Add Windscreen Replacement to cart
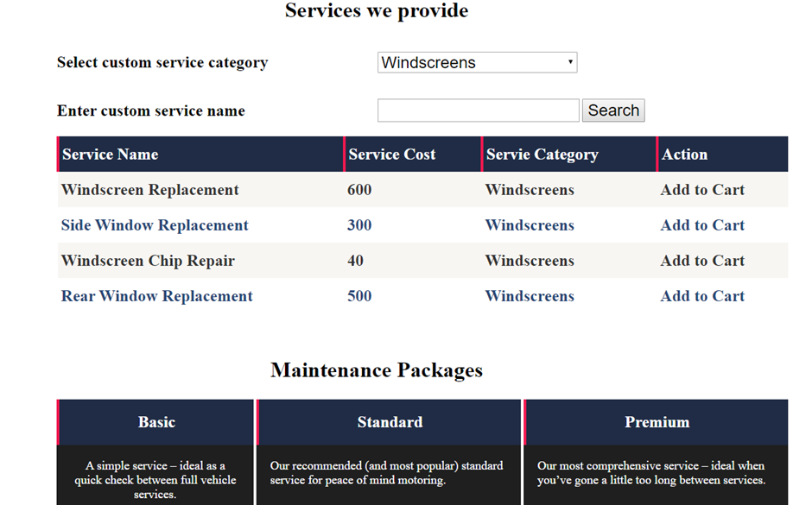 pos(702,190)
